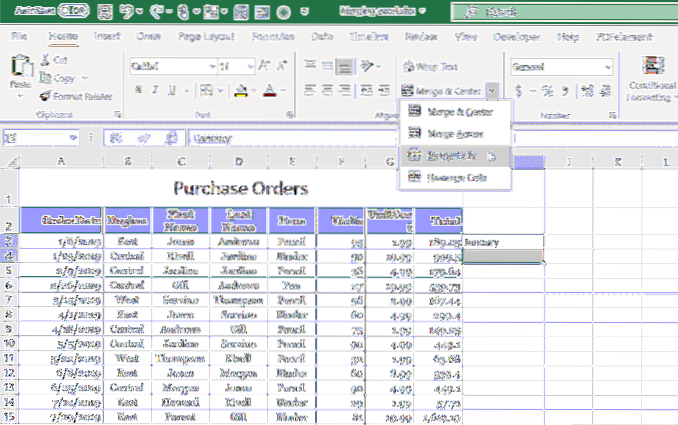
Task: Open the font size dropdown
Action: point(250,66)
